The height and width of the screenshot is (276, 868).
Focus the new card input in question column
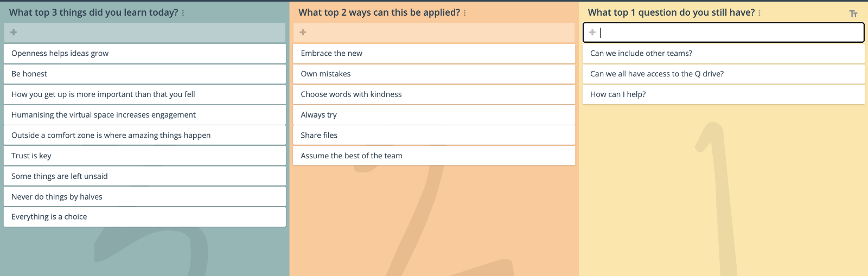pyautogui.click(x=723, y=33)
